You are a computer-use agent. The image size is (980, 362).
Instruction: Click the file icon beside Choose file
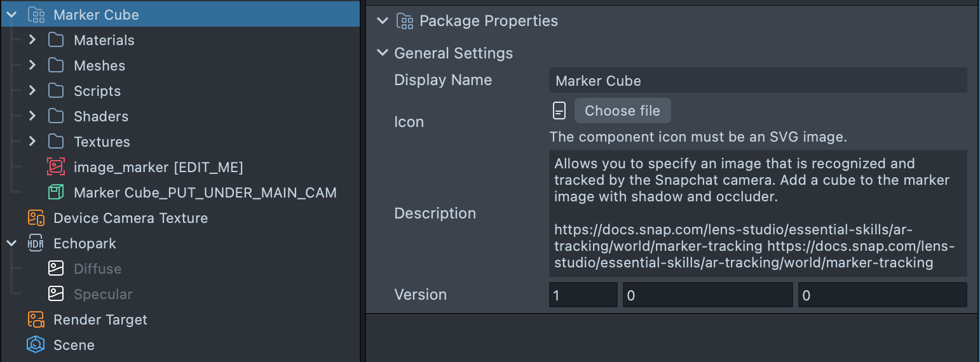click(559, 111)
